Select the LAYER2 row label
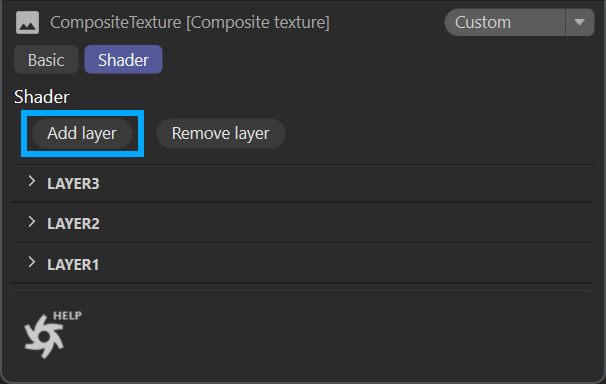The width and height of the screenshot is (606, 384). coord(73,224)
